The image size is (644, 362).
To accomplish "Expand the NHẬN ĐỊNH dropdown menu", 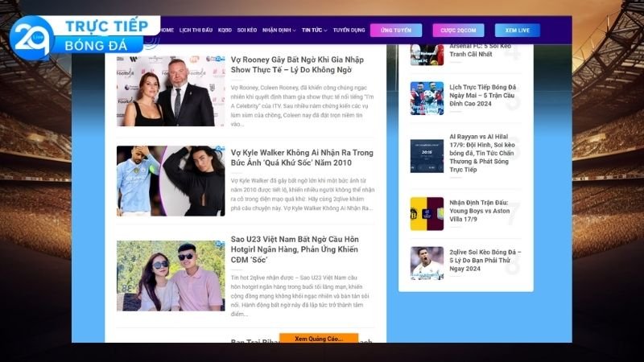I will (x=279, y=31).
